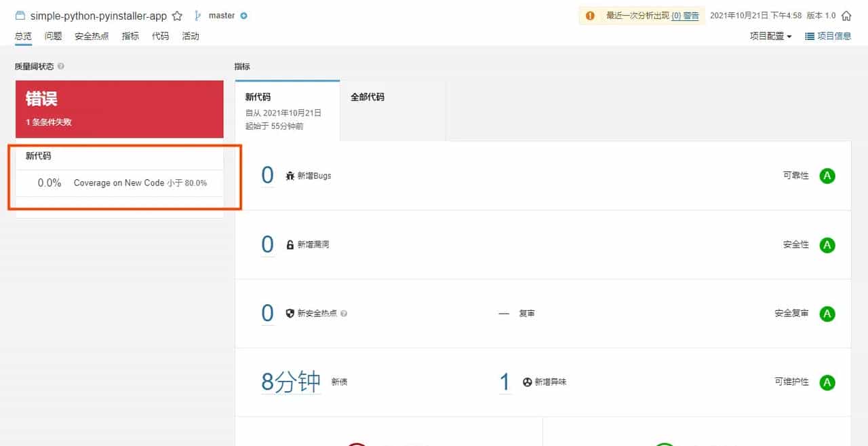Click the 复审 review progress indicator
Image resolution: width=868 pixels, height=446 pixels.
[517, 314]
